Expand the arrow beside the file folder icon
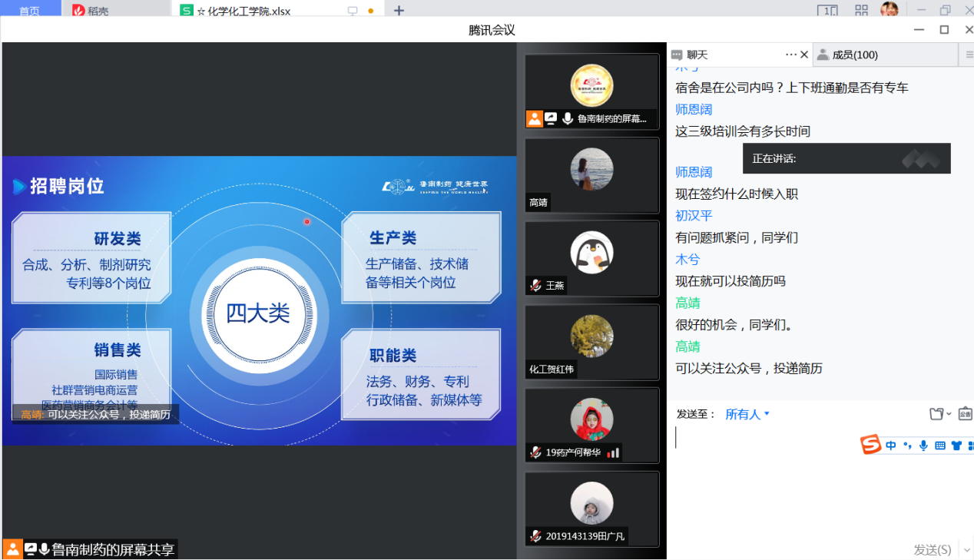Image resolution: width=974 pixels, height=560 pixels. (x=949, y=414)
